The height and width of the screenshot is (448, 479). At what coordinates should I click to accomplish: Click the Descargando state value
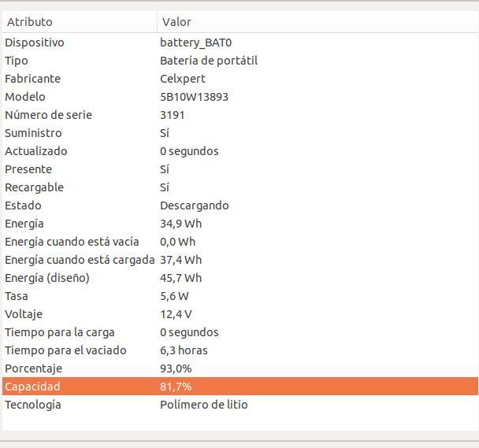pos(195,205)
